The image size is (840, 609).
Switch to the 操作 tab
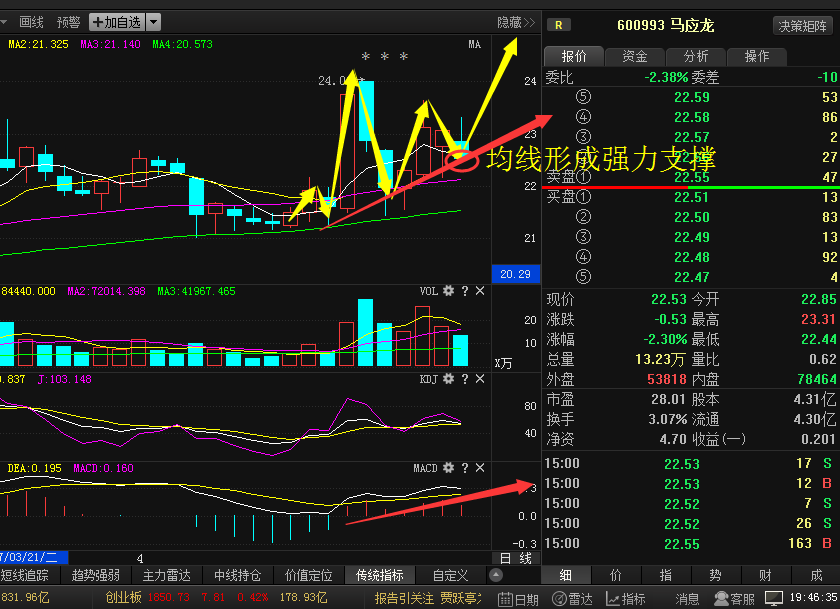[757, 56]
